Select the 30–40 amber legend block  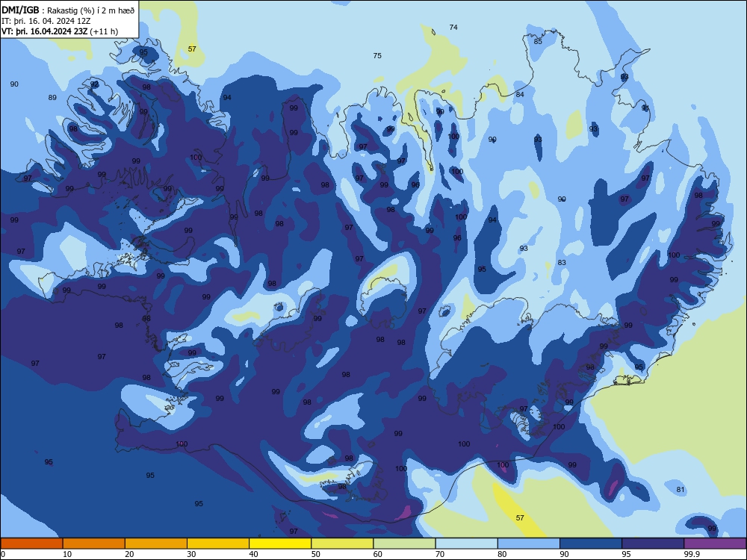218,544
